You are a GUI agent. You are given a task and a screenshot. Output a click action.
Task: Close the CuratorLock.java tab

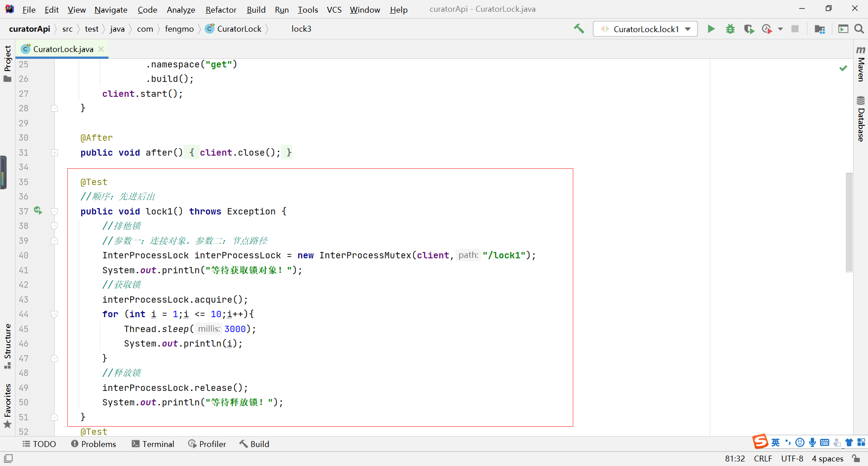pyautogui.click(x=101, y=49)
